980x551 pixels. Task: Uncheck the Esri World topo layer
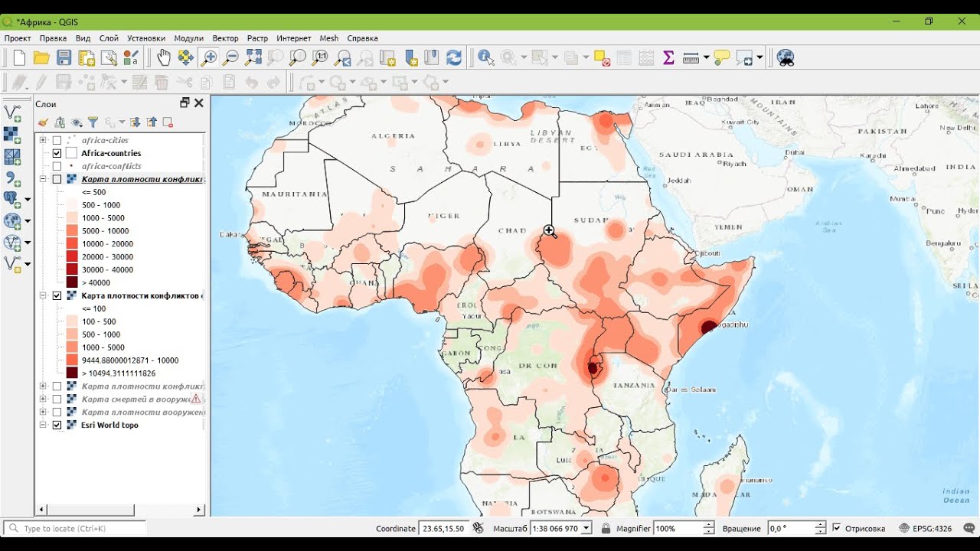coord(57,425)
